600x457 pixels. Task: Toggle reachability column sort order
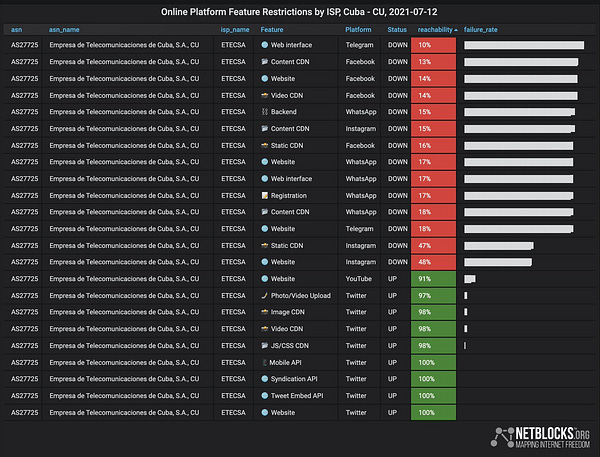point(437,29)
